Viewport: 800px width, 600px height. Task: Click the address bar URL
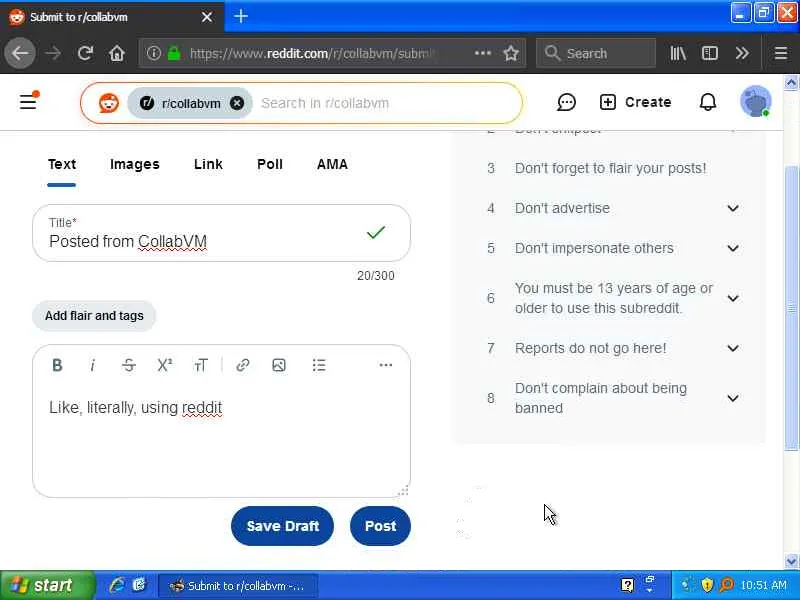311,53
